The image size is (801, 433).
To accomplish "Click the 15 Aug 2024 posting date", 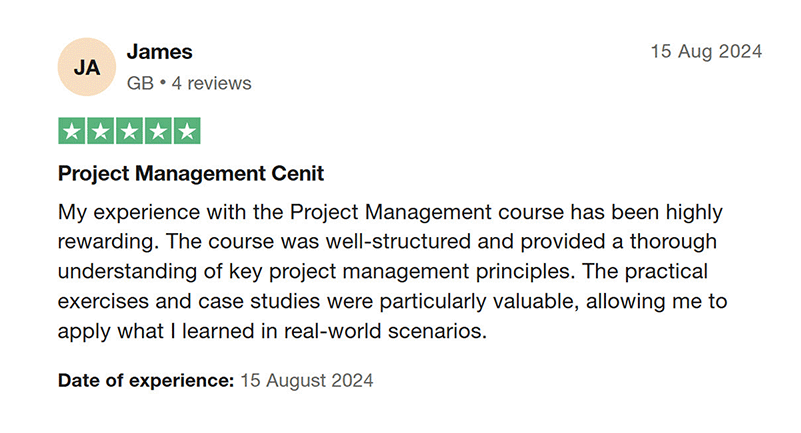I will coord(706,52).
